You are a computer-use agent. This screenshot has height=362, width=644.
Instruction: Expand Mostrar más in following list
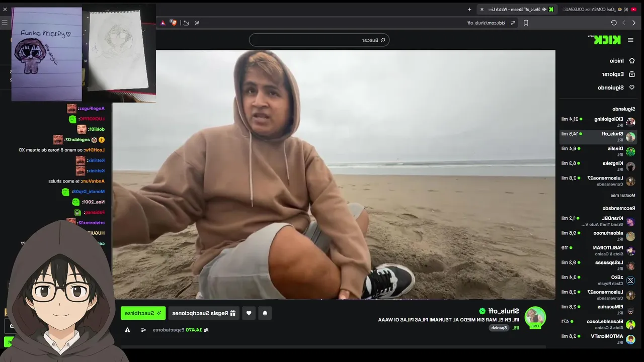(623, 195)
